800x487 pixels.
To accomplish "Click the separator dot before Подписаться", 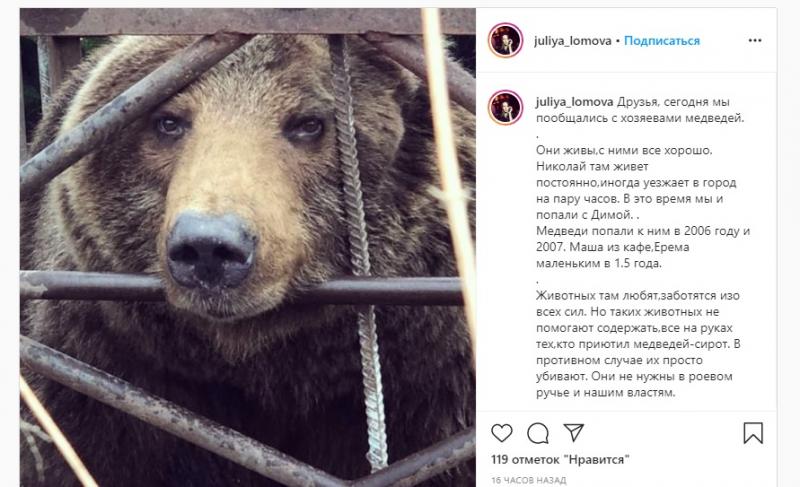I will pyautogui.click(x=618, y=41).
